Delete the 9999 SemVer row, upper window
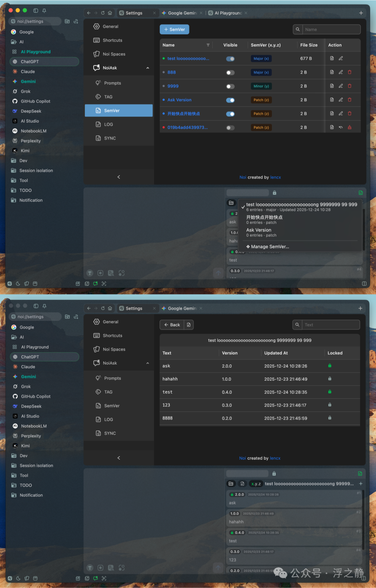 [x=350, y=86]
